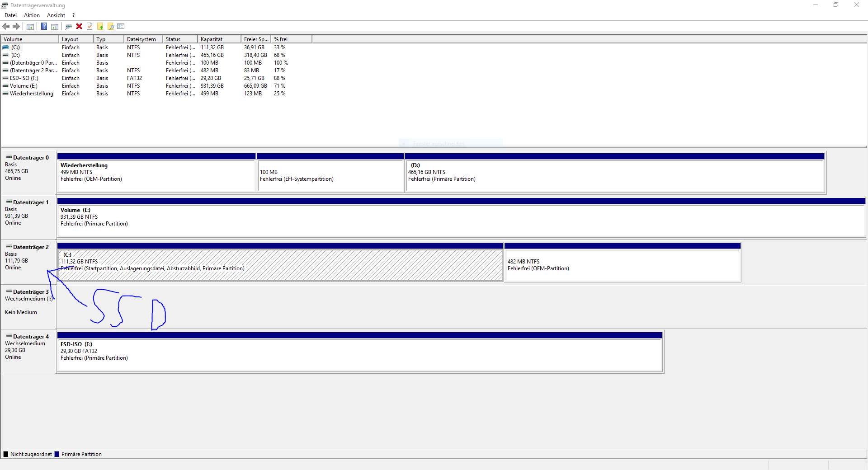Click the Datenträgerverwaltung title bar icon

tap(5, 5)
